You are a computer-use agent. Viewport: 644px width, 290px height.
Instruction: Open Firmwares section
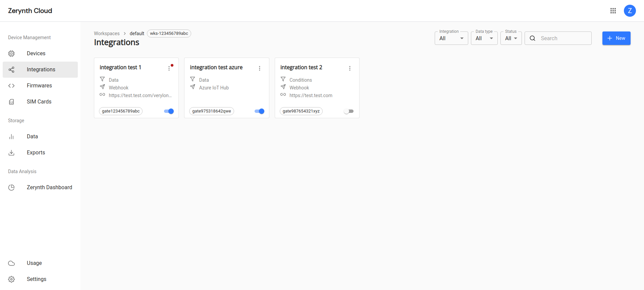[40, 86]
